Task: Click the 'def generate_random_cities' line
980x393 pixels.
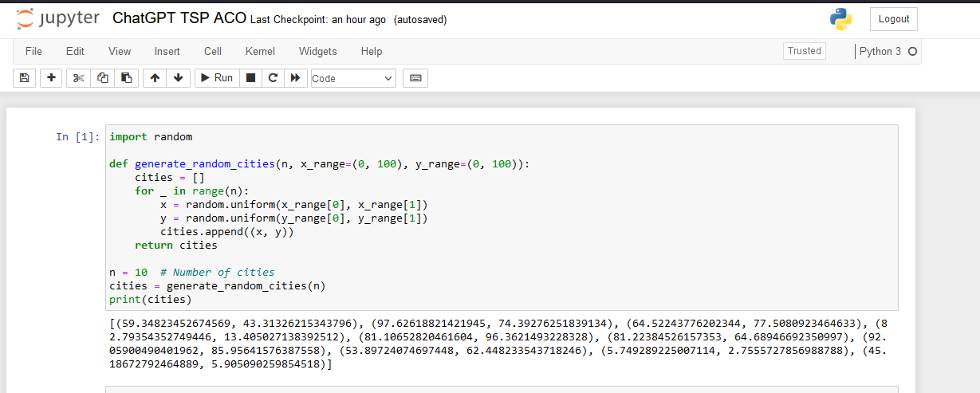Action: (x=319, y=164)
